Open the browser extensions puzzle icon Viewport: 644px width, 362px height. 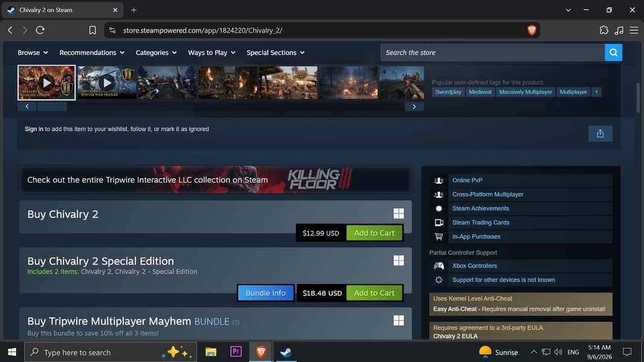pos(604,30)
